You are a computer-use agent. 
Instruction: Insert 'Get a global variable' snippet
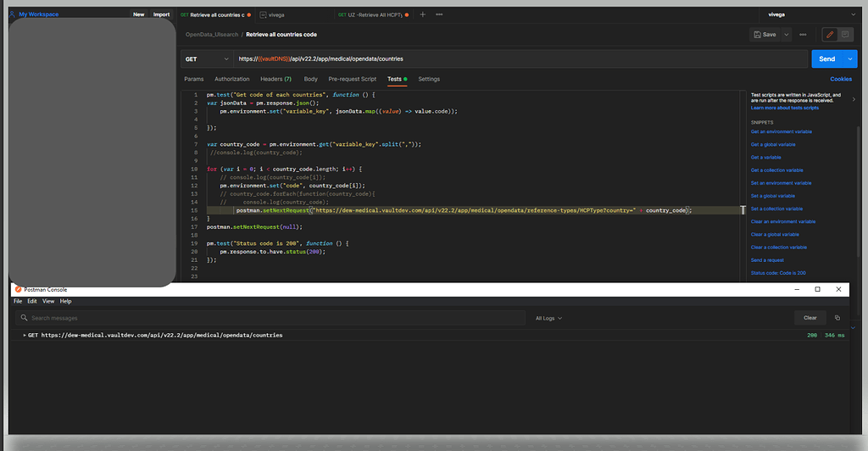(x=773, y=144)
